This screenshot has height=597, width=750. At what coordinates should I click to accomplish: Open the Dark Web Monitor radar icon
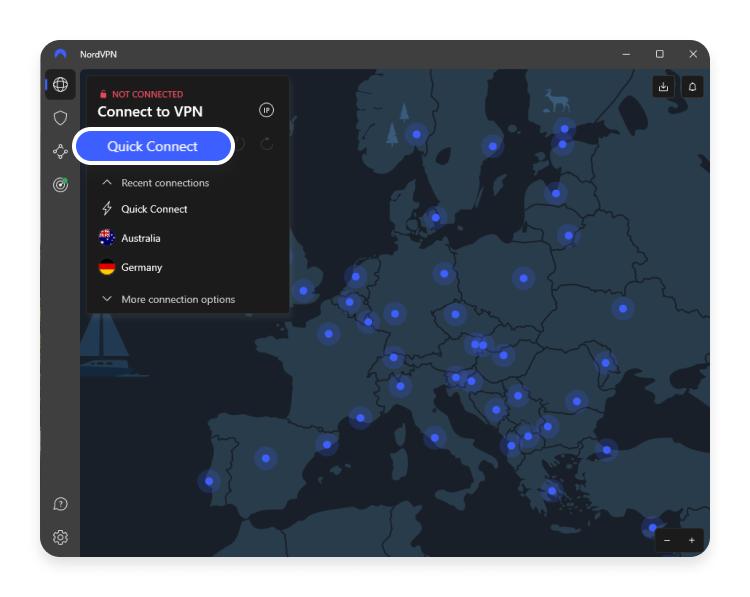click(60, 184)
